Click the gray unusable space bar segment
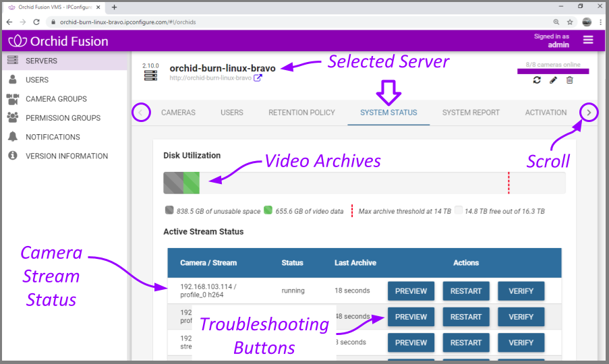 click(x=173, y=183)
